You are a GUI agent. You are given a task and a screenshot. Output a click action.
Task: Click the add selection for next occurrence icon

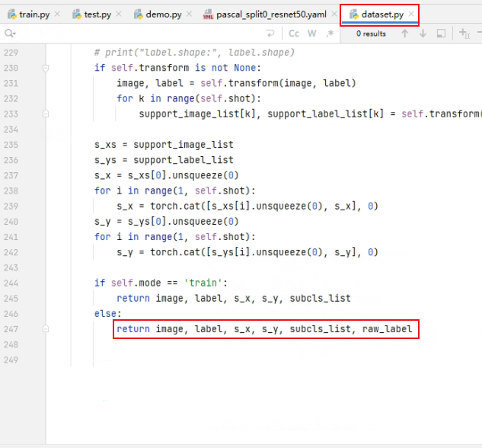point(464,34)
